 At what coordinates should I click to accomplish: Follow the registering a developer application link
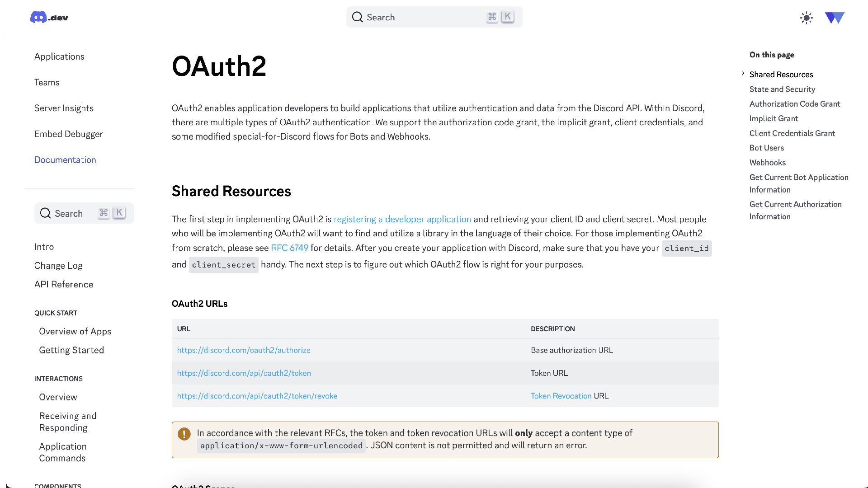pos(402,219)
